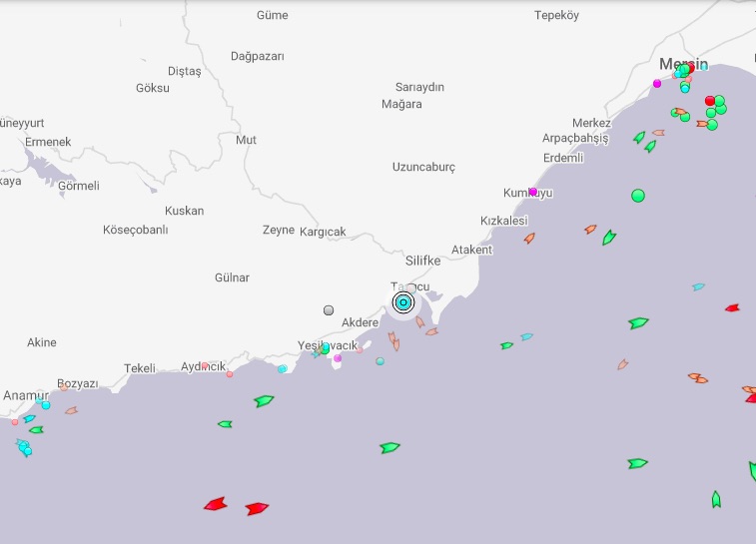Click the cyan dot on the coast by Aydıncık
756x544 pixels.
click(282, 369)
